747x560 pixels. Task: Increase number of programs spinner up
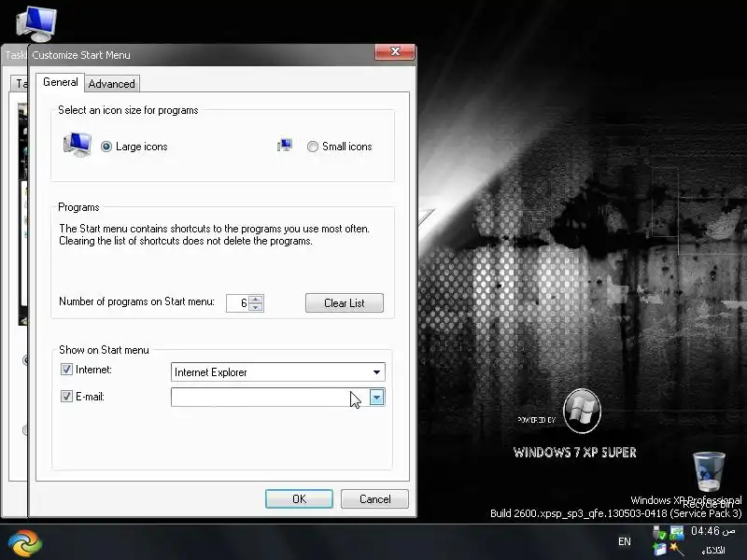pos(256,299)
